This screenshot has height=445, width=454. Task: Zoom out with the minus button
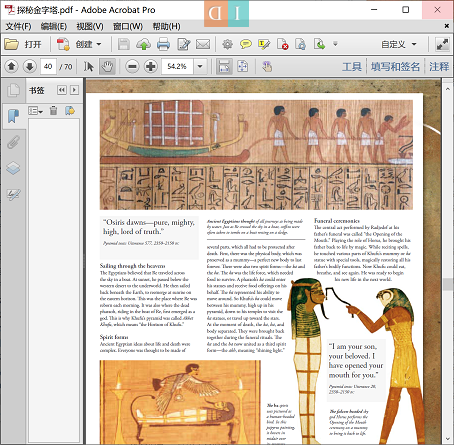point(132,67)
